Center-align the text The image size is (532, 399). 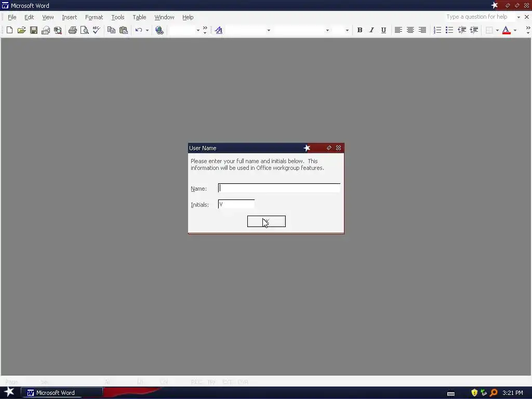(410, 30)
